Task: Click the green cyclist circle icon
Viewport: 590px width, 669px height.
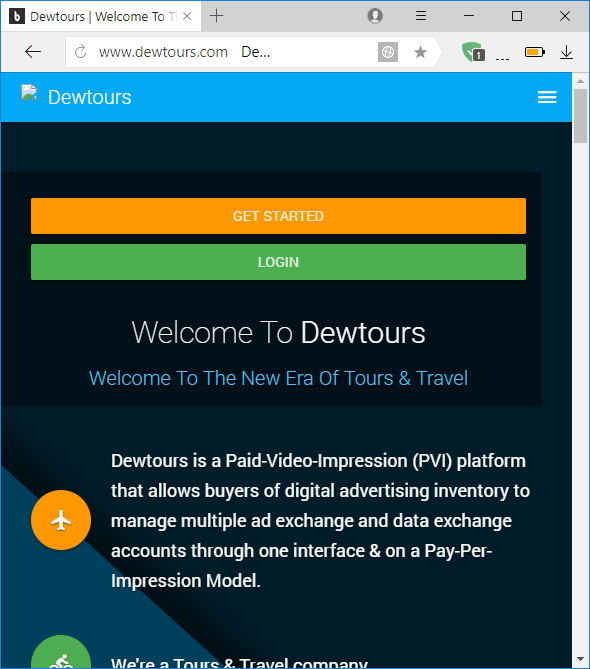Action: (61, 652)
